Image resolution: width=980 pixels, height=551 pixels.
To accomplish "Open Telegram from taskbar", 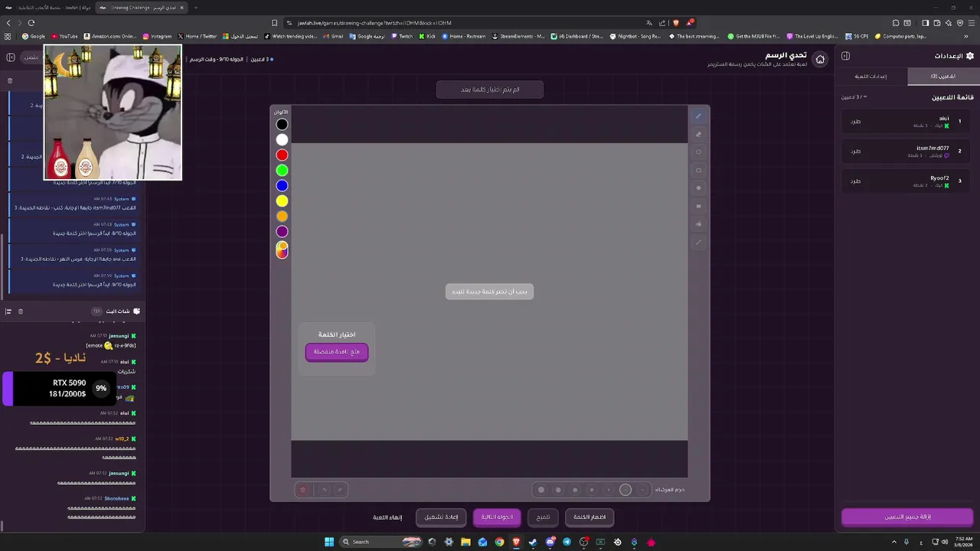I will [567, 542].
